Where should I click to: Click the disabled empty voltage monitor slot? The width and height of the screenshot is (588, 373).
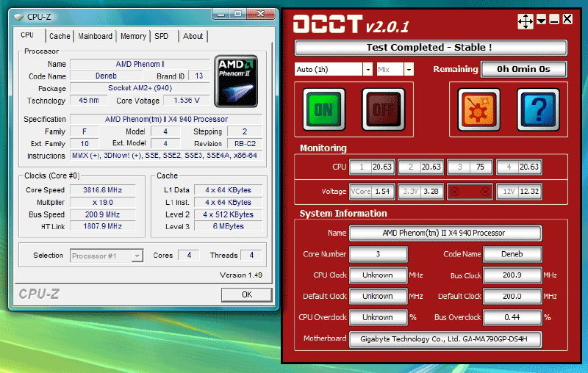[470, 192]
